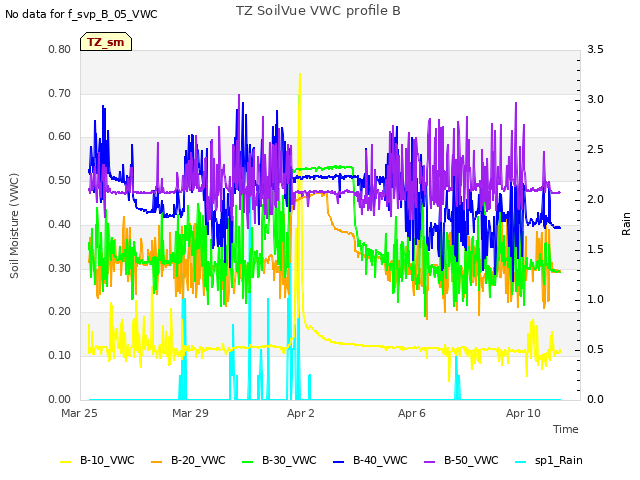
Task: Click 0.20 left axis tick label
Action: [60, 311]
